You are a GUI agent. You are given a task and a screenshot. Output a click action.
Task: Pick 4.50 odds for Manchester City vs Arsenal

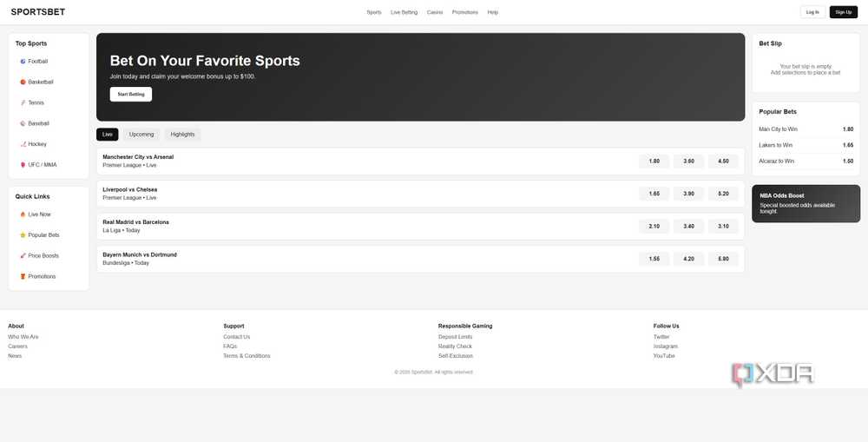click(723, 162)
